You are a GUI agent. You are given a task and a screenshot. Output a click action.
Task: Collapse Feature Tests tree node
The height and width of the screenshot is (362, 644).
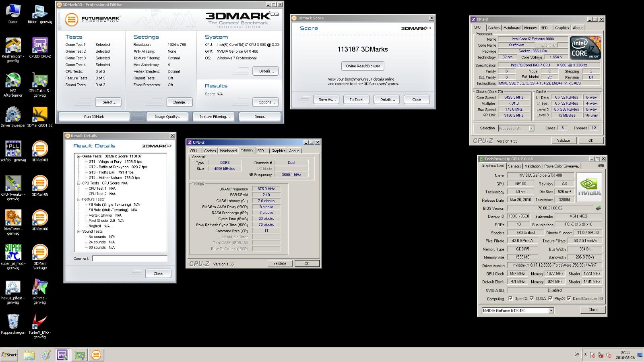tap(79, 199)
